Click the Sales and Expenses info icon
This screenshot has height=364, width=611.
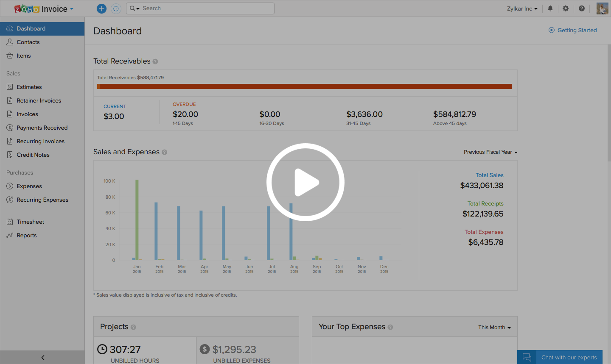(x=165, y=152)
